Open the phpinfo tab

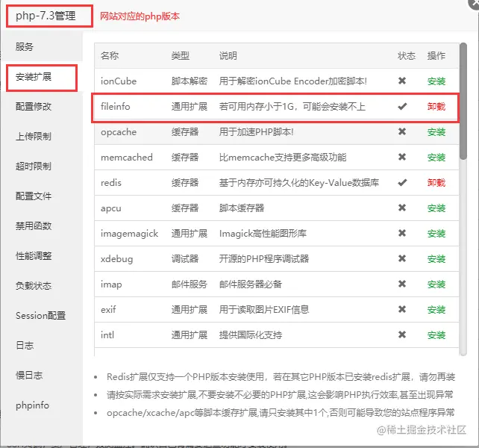42,405
